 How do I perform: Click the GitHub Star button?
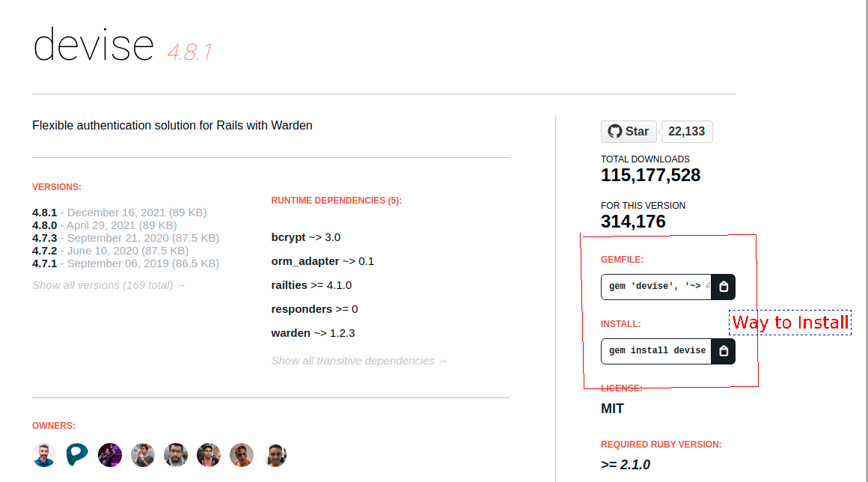(629, 132)
